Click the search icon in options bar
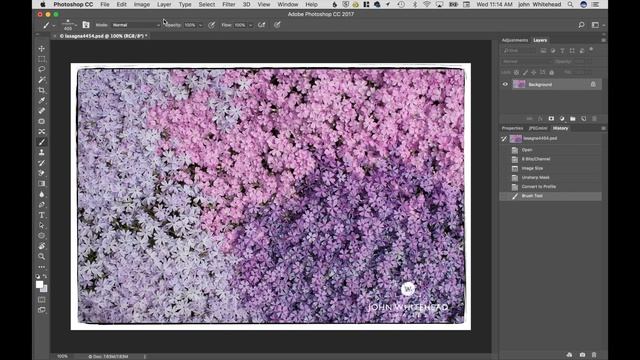Viewport: 640px width, 360px height. 581,25
